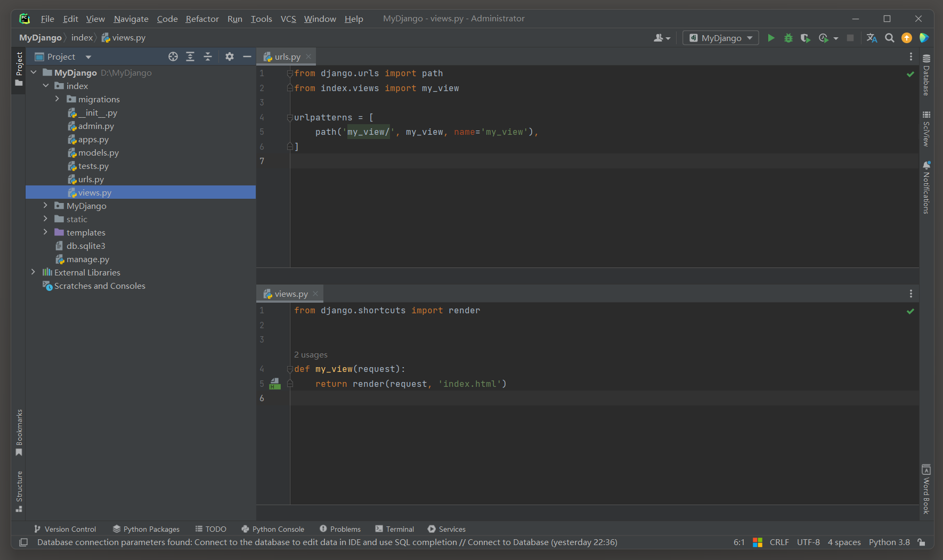Open the profiler run icon
Viewport: 943px width, 560px height.
pos(824,38)
